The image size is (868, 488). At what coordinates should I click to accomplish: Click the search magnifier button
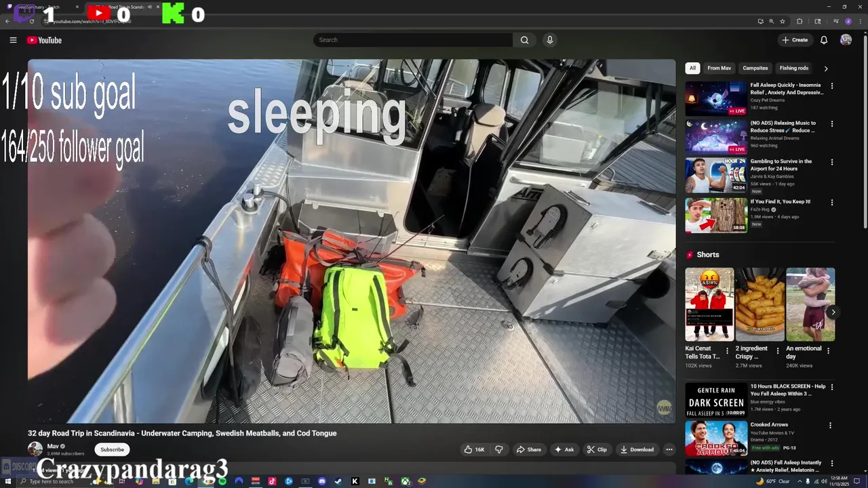click(x=524, y=40)
